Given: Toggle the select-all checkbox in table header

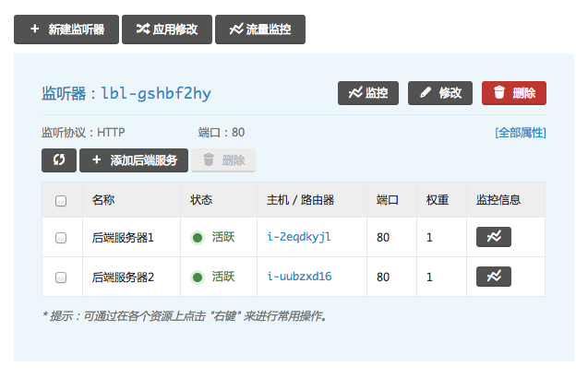Looking at the screenshot, I should [61, 200].
